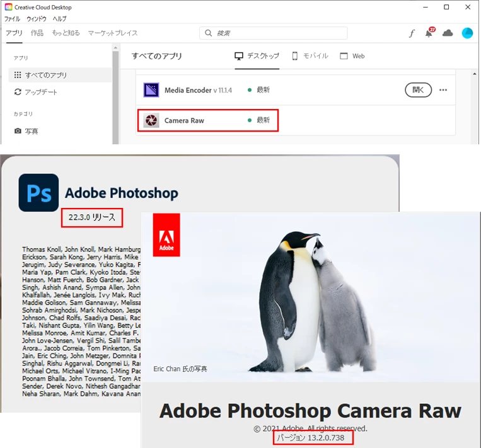The height and width of the screenshot is (448, 481).
Task: Click Adobe Photoshop Camera Raw title
Action: pyautogui.click(x=310, y=411)
